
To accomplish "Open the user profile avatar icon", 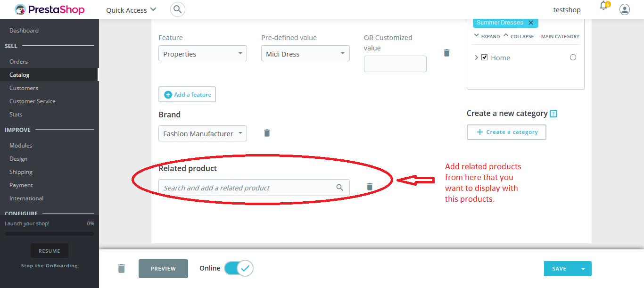I will [x=625, y=9].
